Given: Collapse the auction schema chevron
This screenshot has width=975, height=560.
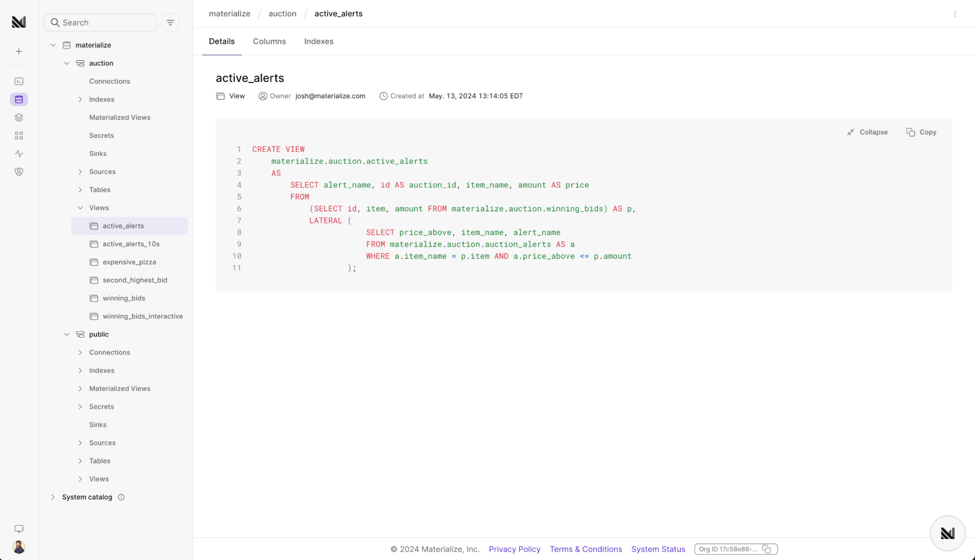Looking at the screenshot, I should (x=67, y=63).
